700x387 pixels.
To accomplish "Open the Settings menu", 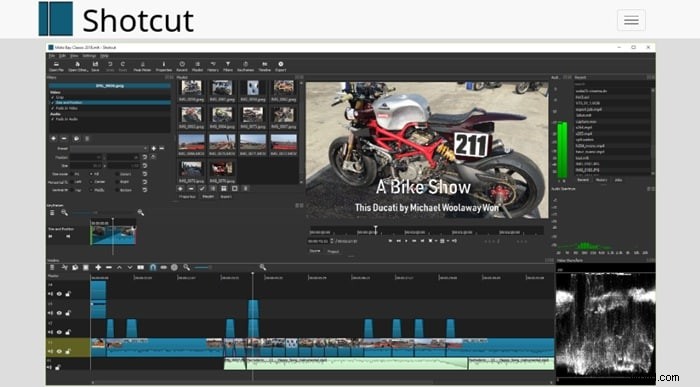I will (89, 56).
